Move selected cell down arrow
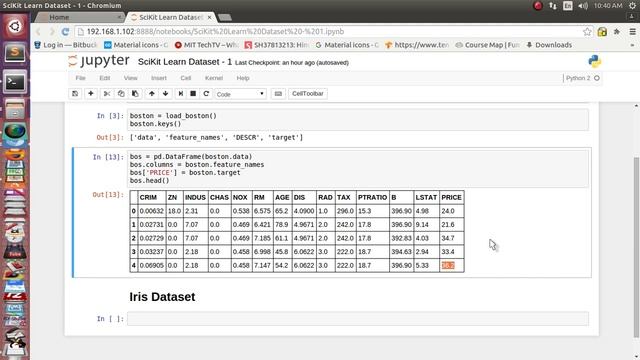The height and width of the screenshot is (360, 640). (165, 93)
